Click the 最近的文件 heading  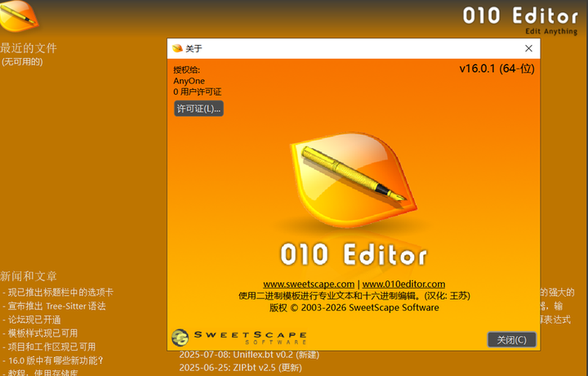tap(29, 48)
